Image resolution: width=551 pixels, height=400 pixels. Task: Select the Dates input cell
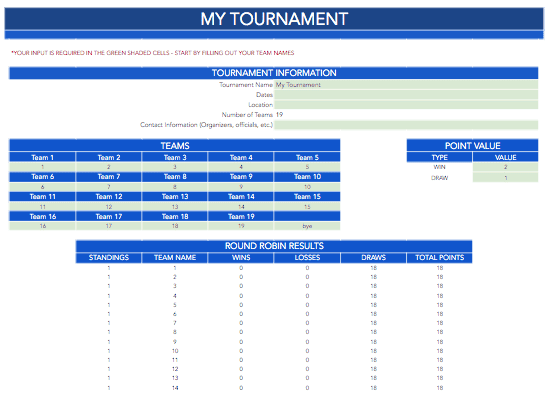(406, 95)
